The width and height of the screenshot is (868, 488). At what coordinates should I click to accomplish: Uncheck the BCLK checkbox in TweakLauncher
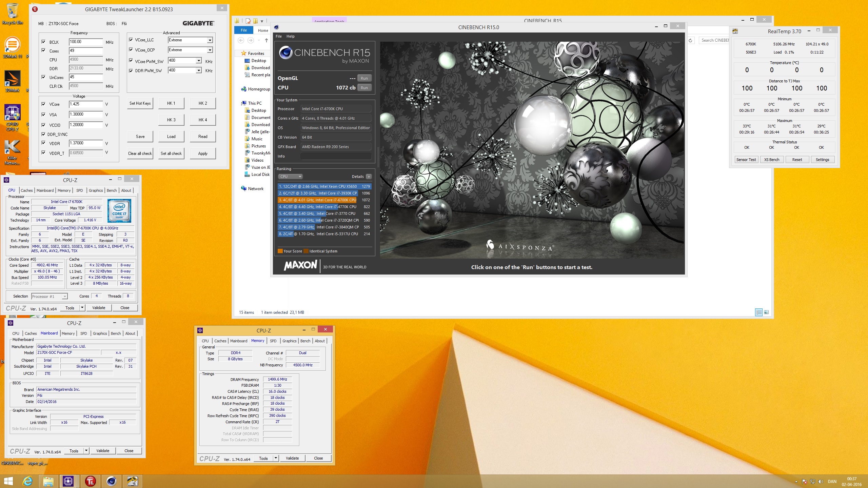(x=43, y=42)
